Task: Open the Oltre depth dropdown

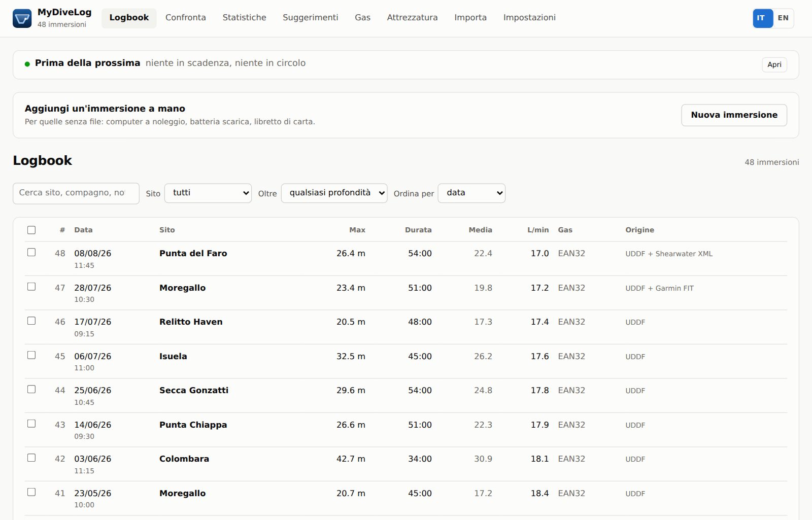Action: (x=334, y=193)
